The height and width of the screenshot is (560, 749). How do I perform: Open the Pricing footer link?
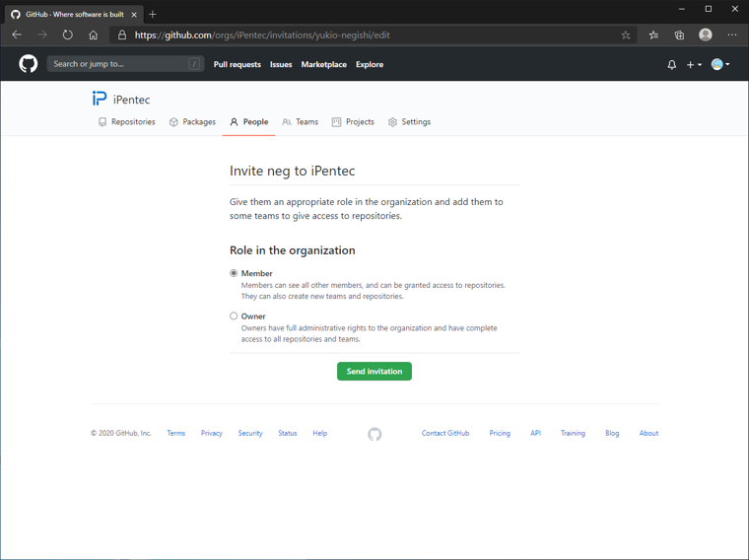(x=500, y=433)
